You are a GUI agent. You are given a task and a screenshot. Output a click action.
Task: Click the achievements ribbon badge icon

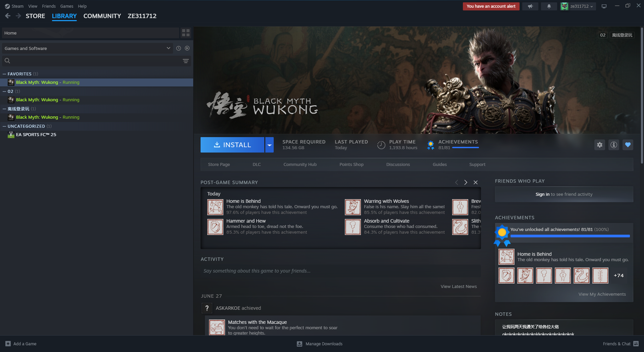(502, 235)
